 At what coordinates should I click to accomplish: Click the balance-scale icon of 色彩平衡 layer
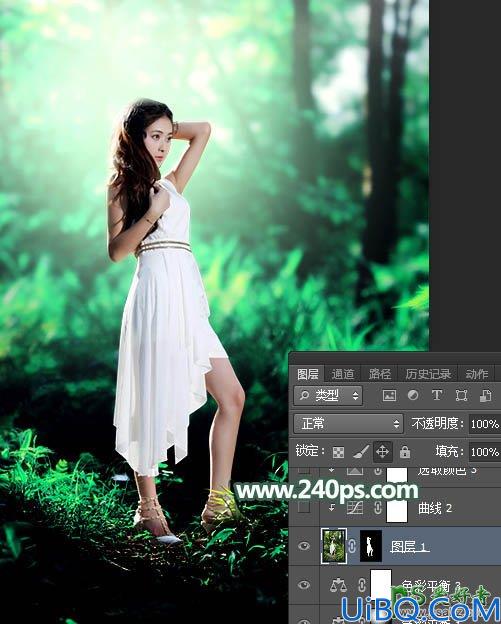point(338,585)
